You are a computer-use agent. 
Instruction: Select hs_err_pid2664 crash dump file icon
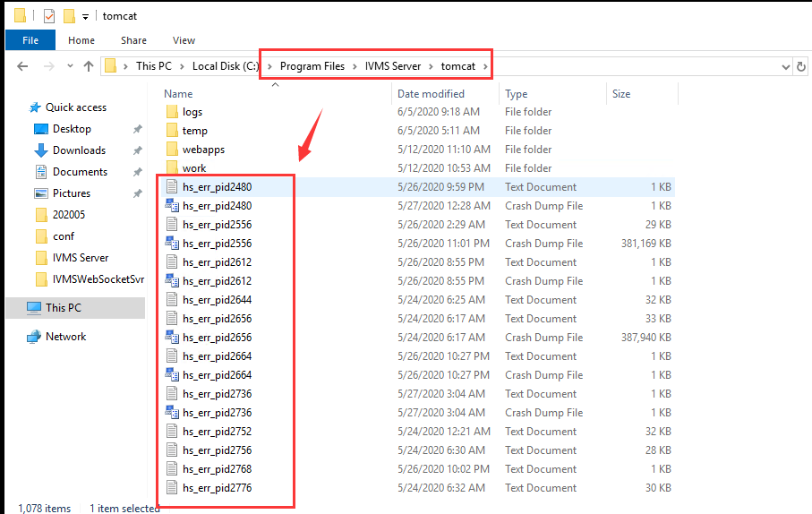click(172, 374)
